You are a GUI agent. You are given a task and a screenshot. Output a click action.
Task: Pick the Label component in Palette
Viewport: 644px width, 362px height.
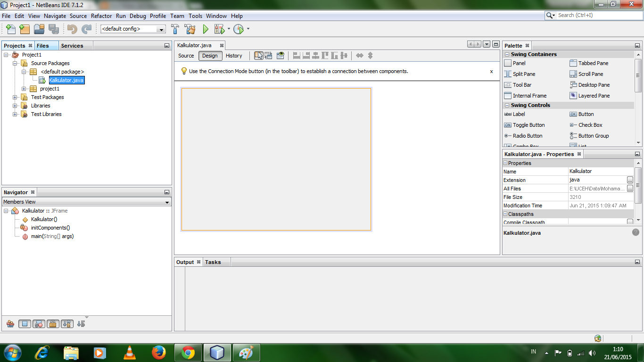[514, 114]
